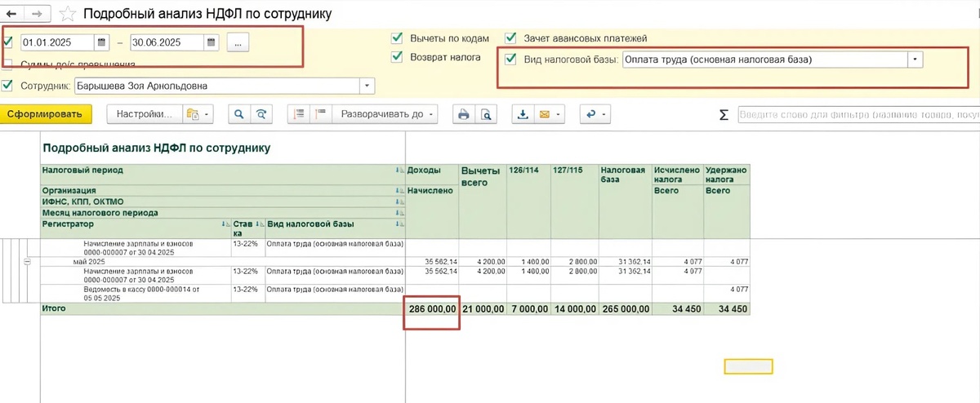This screenshot has height=403, width=980.
Task: Open Сотрудник dropdown arrow
Action: pyautogui.click(x=367, y=85)
